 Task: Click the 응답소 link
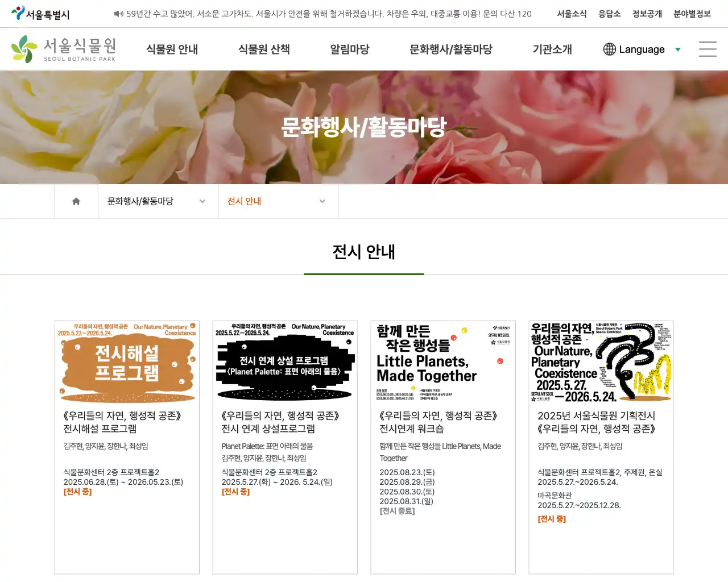pyautogui.click(x=609, y=14)
